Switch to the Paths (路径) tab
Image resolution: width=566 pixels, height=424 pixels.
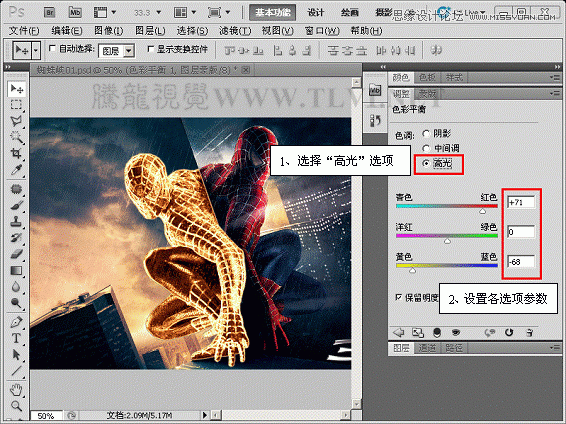pos(454,348)
